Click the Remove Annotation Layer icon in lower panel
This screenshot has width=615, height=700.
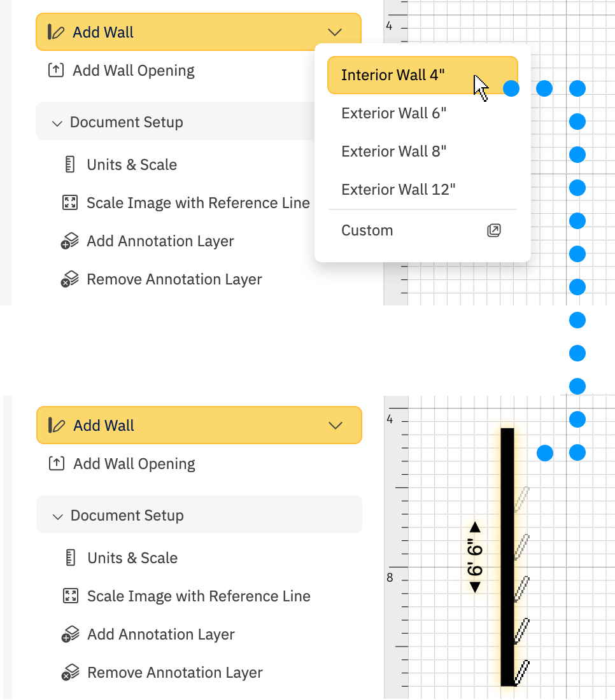click(72, 672)
